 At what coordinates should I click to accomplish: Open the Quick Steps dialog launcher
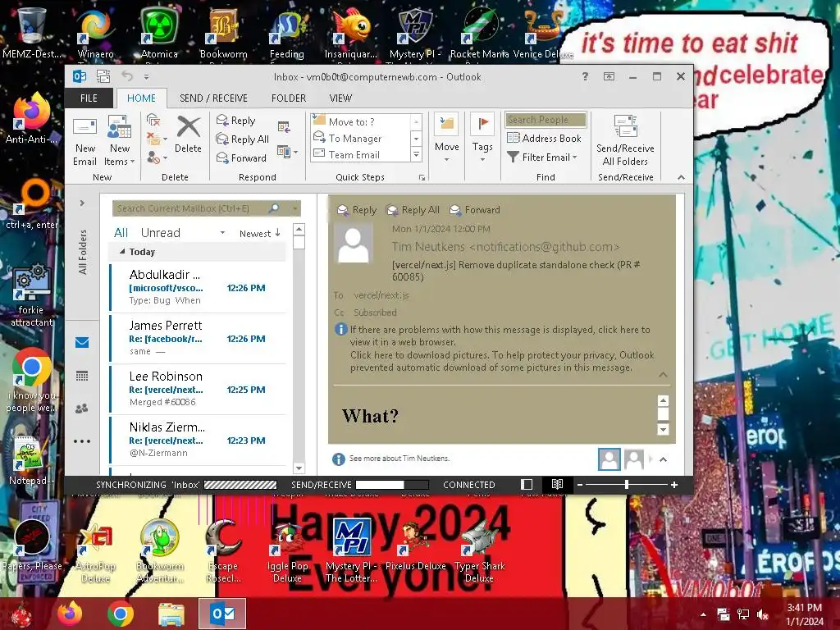(422, 178)
